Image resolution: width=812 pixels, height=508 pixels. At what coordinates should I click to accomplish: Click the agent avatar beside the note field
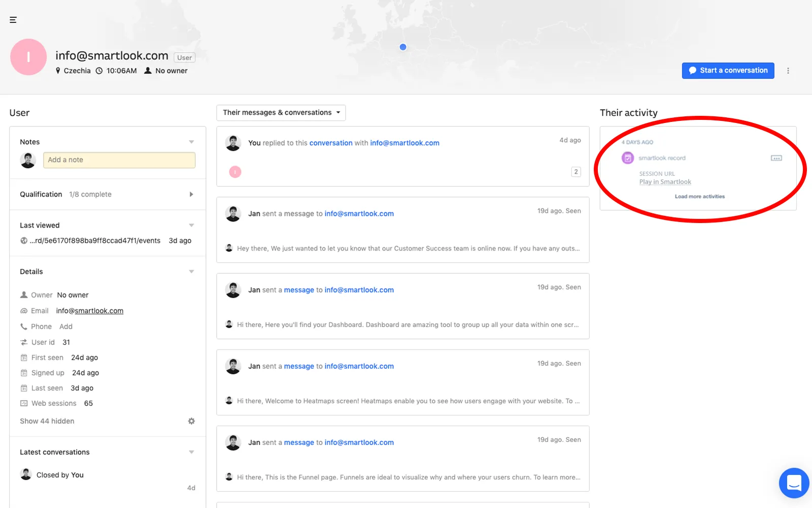pos(28,160)
